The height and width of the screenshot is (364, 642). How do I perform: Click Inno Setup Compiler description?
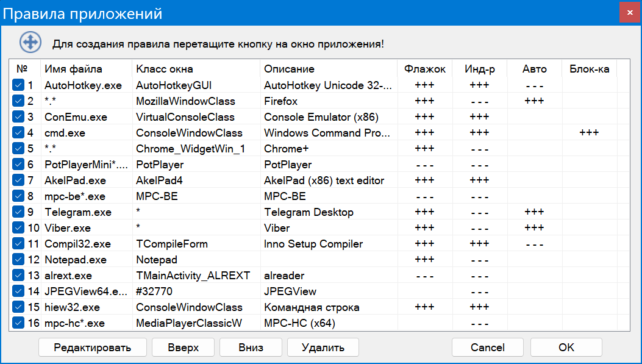(x=313, y=244)
